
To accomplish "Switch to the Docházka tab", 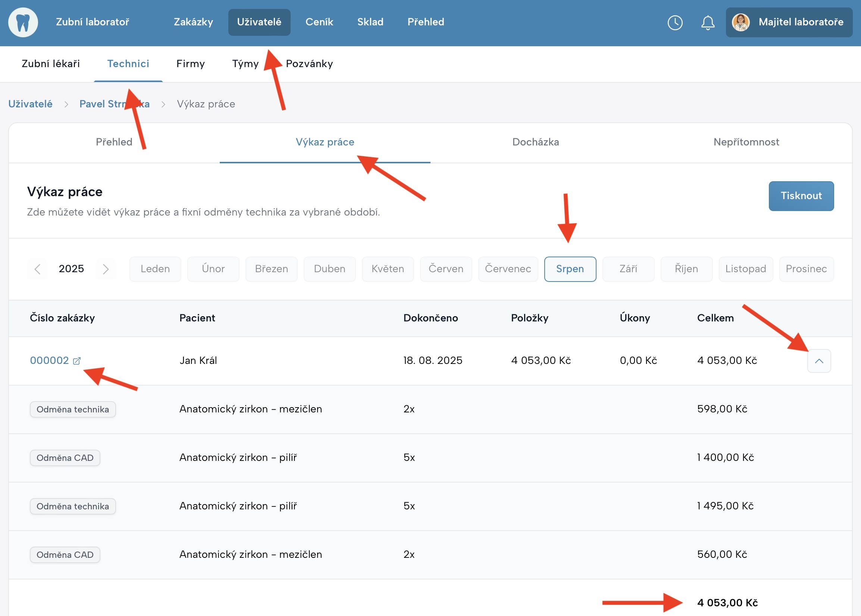I will click(x=535, y=142).
